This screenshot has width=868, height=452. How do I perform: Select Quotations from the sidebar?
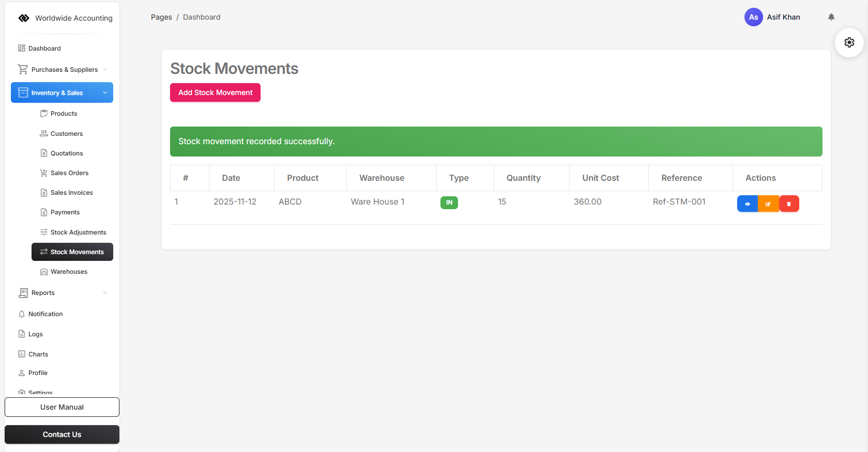coord(67,153)
